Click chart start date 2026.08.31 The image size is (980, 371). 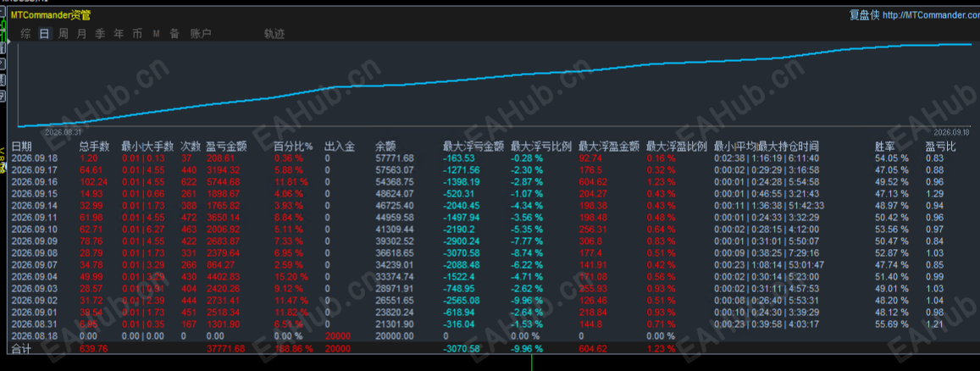point(64,132)
